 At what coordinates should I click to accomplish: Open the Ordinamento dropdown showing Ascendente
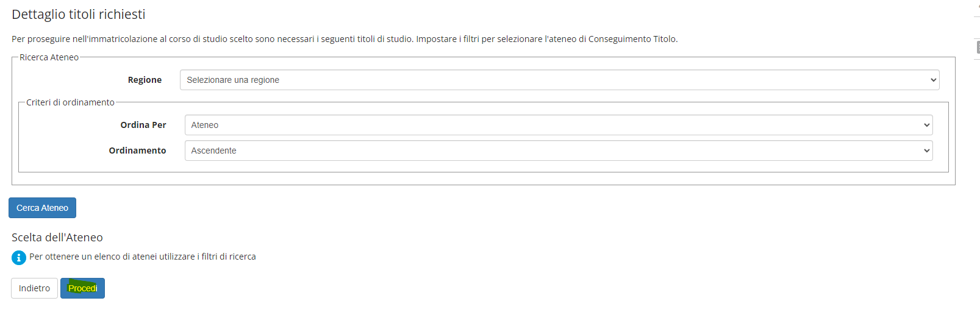pyautogui.click(x=558, y=151)
